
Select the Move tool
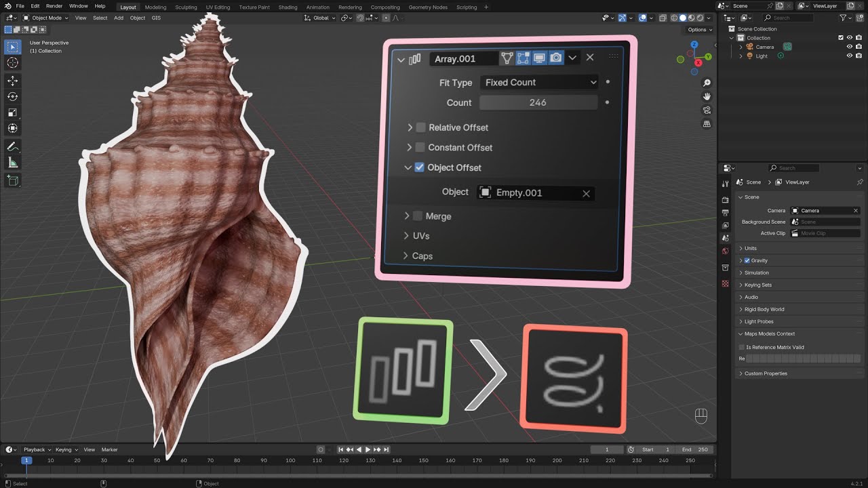pyautogui.click(x=12, y=81)
